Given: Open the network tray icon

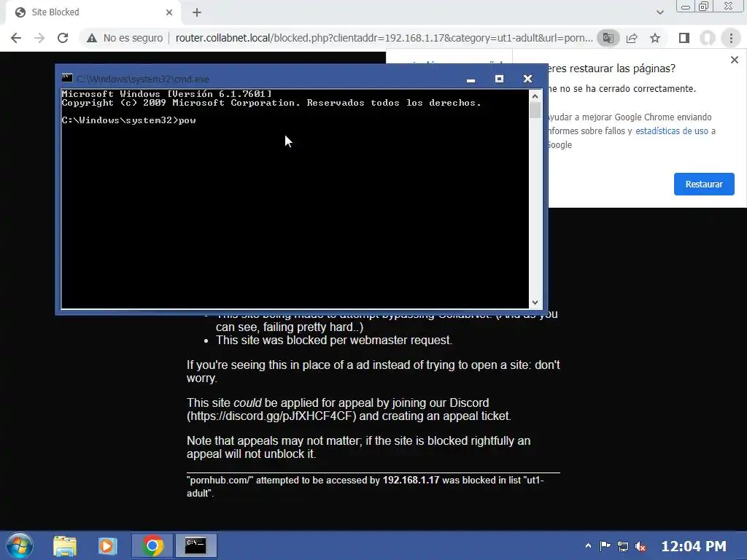Looking at the screenshot, I should [623, 546].
